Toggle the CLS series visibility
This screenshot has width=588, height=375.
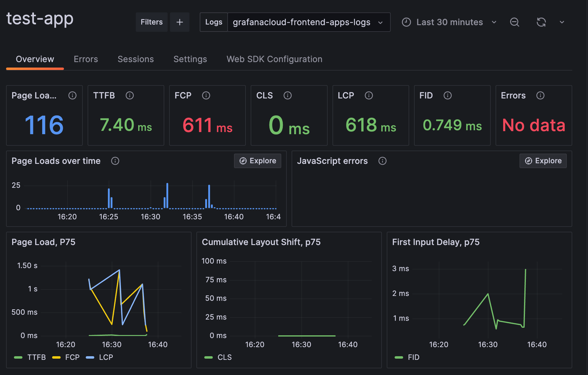pyautogui.click(x=224, y=357)
